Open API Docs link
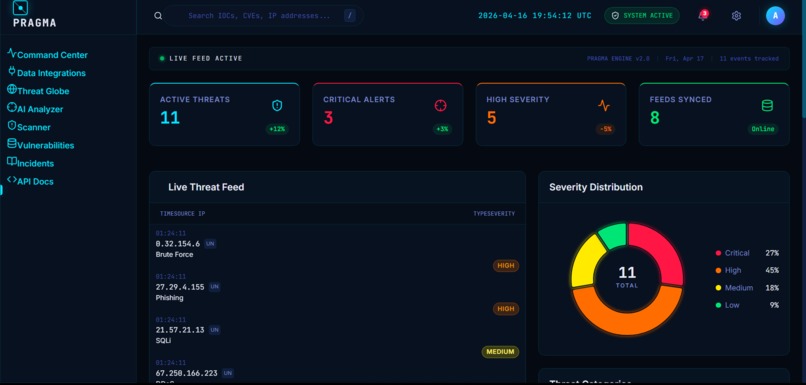Image resolution: width=806 pixels, height=385 pixels. pos(35,181)
